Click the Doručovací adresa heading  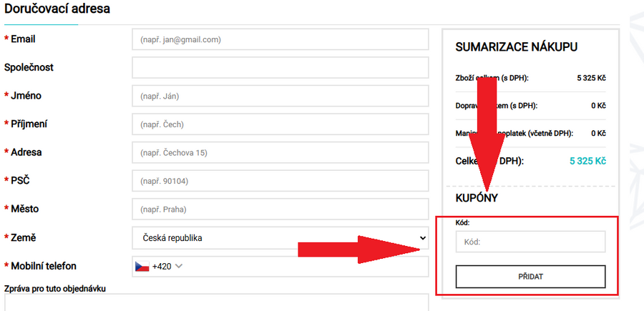57,10
